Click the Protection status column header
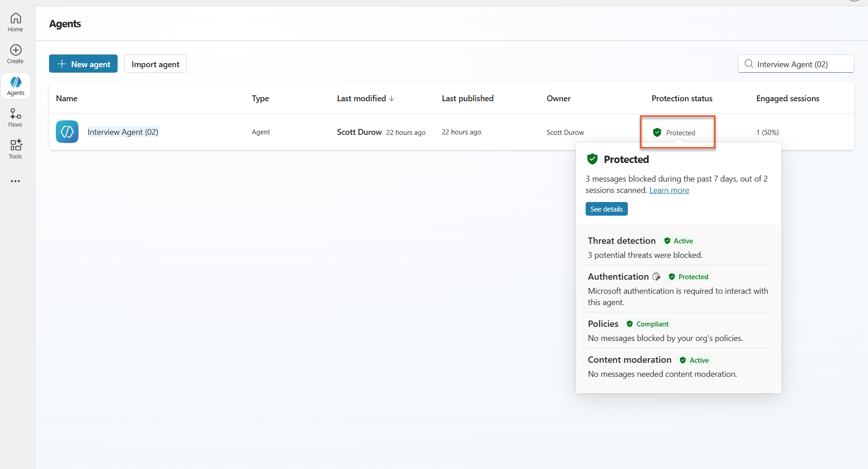The image size is (868, 469). click(x=682, y=99)
